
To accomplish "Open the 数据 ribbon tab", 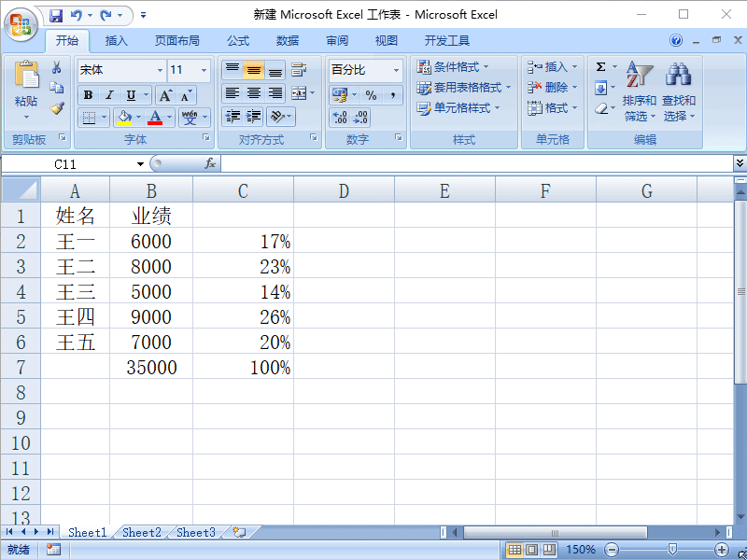I will (x=282, y=40).
